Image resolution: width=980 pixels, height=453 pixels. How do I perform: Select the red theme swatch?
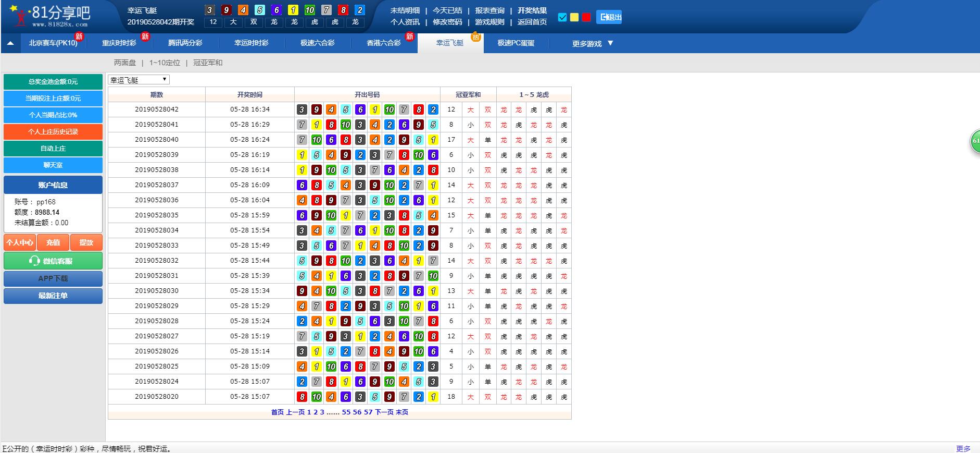[x=586, y=17]
